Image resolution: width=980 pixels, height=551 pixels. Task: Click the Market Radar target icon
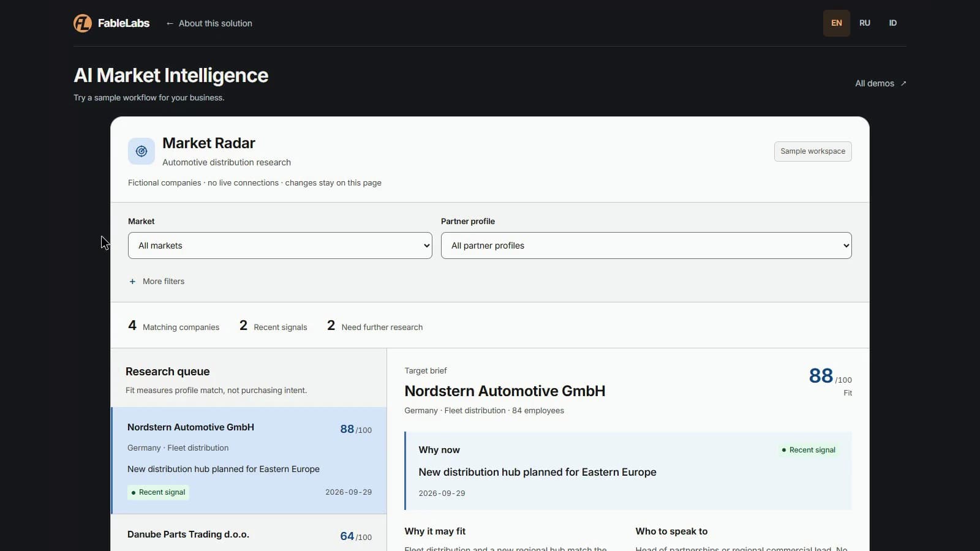click(x=141, y=151)
